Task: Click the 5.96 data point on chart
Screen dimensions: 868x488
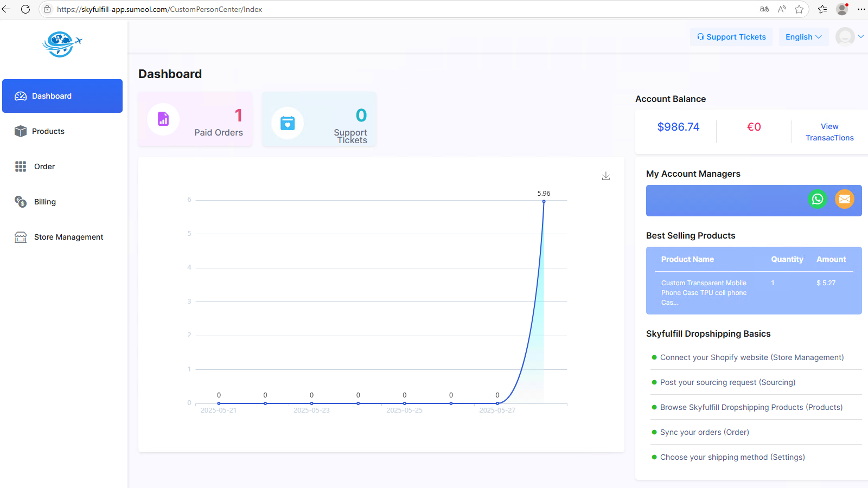Action: (544, 202)
